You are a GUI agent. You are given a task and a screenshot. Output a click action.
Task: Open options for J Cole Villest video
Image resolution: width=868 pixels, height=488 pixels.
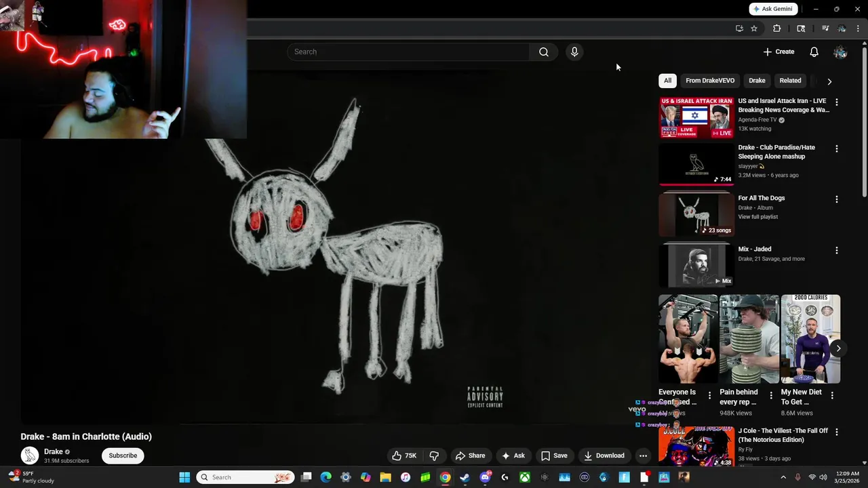tap(836, 432)
